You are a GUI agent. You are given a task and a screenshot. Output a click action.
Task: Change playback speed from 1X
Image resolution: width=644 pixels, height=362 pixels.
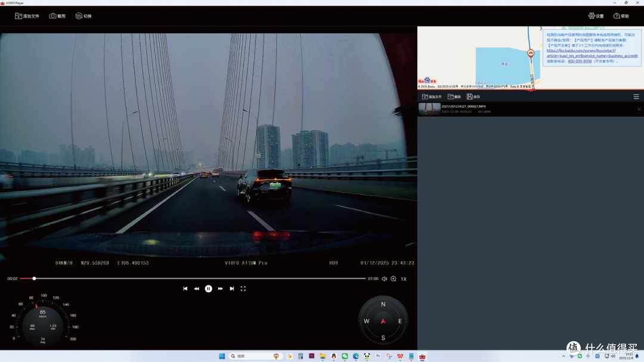click(404, 279)
